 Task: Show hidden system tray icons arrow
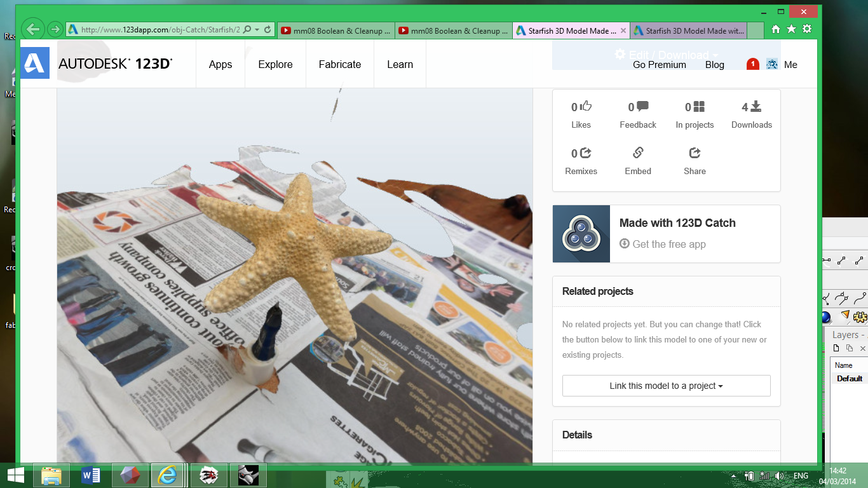[734, 476]
